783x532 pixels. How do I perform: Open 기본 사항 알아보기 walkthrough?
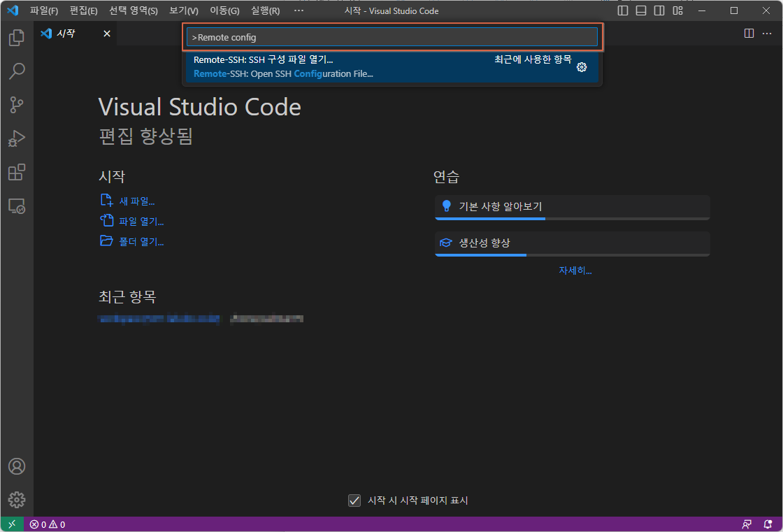click(573, 208)
